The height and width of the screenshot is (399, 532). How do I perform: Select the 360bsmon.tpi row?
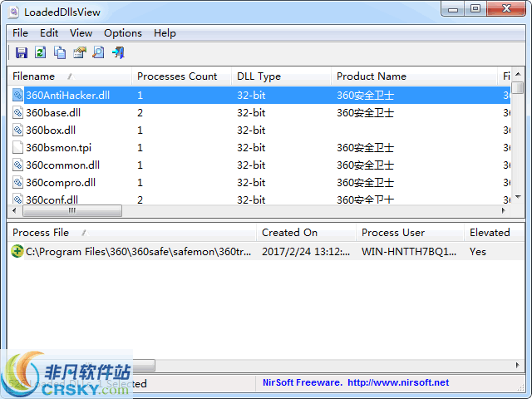[x=259, y=148]
